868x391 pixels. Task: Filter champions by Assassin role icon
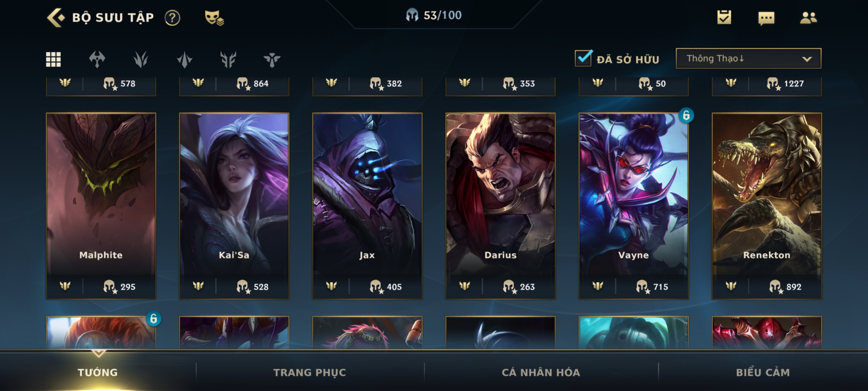[x=141, y=59]
